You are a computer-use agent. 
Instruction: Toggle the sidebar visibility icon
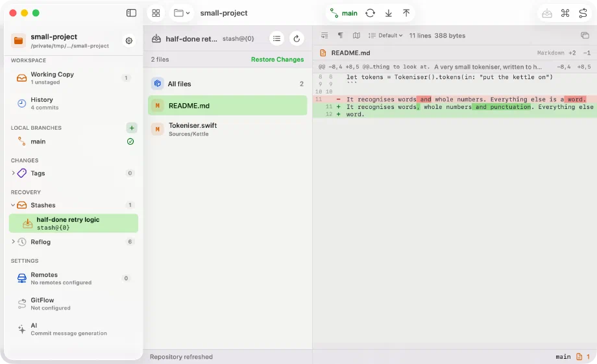[x=131, y=13]
